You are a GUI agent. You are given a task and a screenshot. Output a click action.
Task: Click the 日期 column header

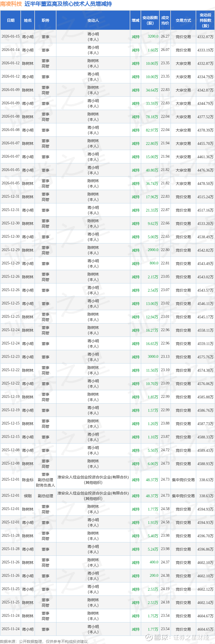coord(11,20)
